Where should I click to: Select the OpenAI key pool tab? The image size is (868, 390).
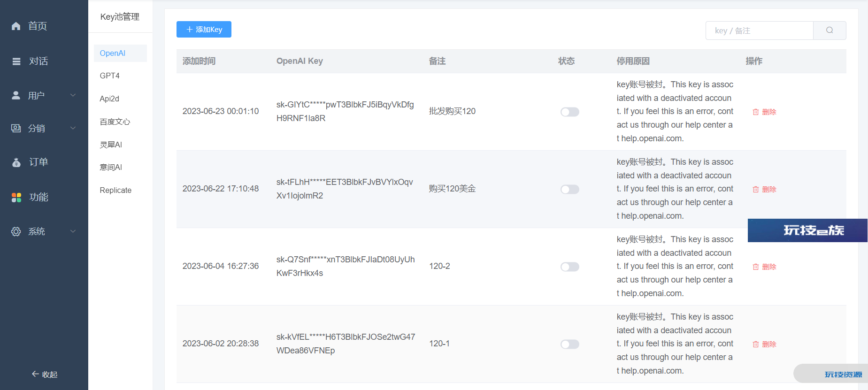click(120, 53)
